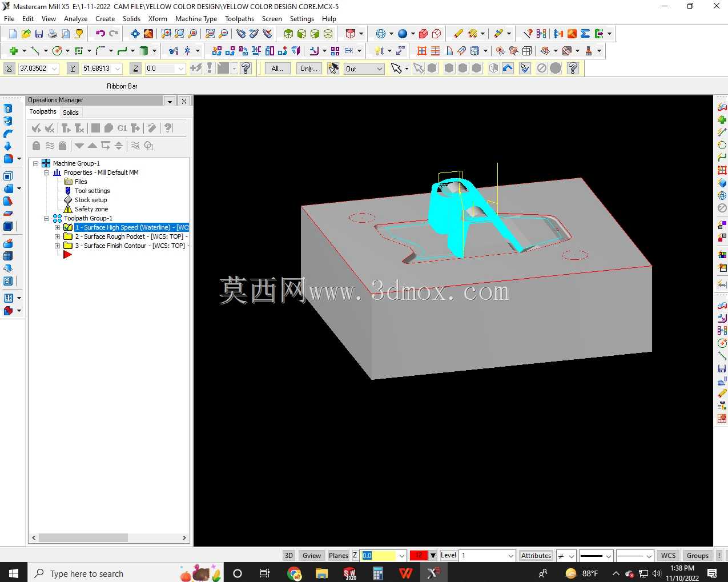Open the Machine Type menu
728x582 pixels.
(196, 19)
